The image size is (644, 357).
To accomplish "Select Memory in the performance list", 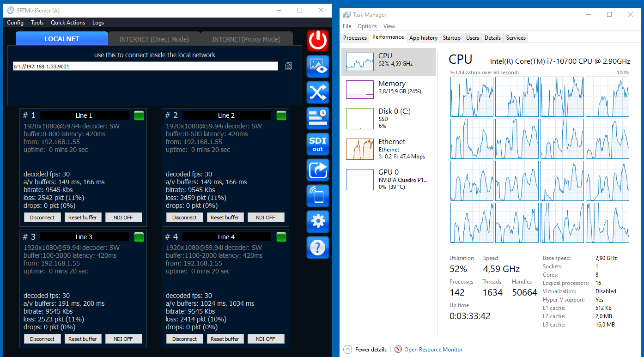I will pos(389,89).
